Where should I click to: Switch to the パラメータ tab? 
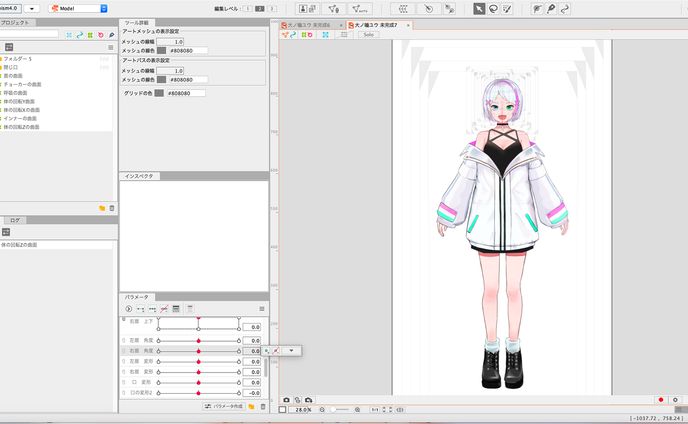(137, 297)
